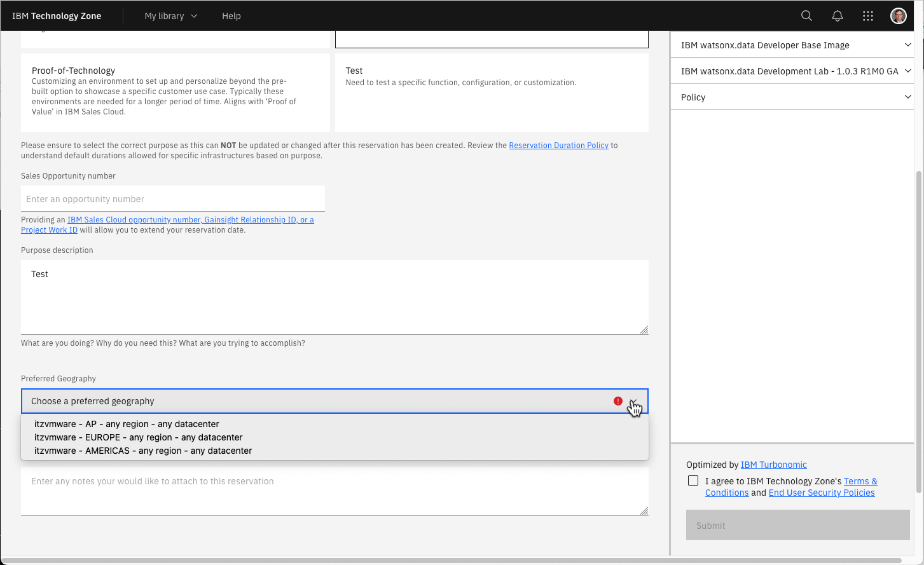Open the Reservation Duration Policy link
Image resolution: width=924 pixels, height=565 pixels.
tap(559, 146)
